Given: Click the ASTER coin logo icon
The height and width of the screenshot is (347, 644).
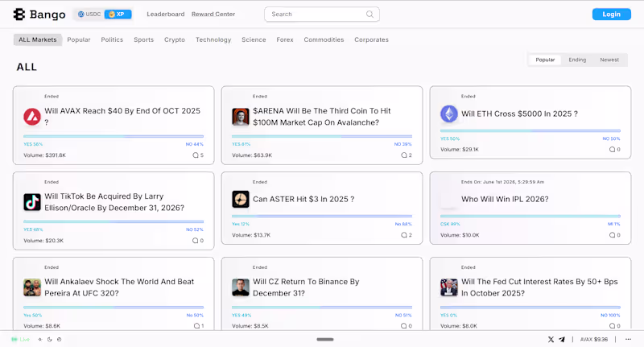Looking at the screenshot, I should (x=240, y=199).
